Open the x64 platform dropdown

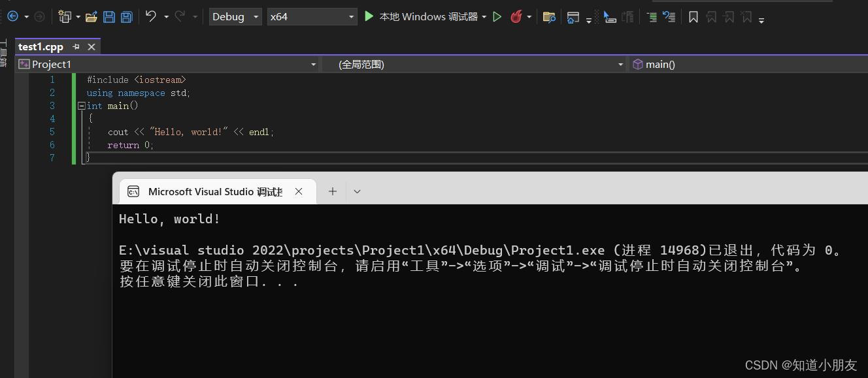pos(351,16)
